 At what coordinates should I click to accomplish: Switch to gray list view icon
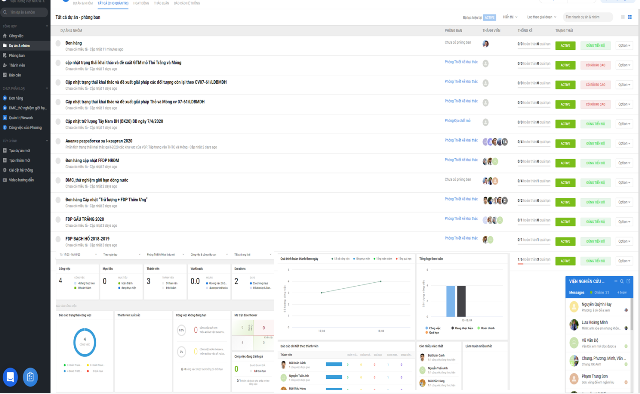[x=623, y=17]
